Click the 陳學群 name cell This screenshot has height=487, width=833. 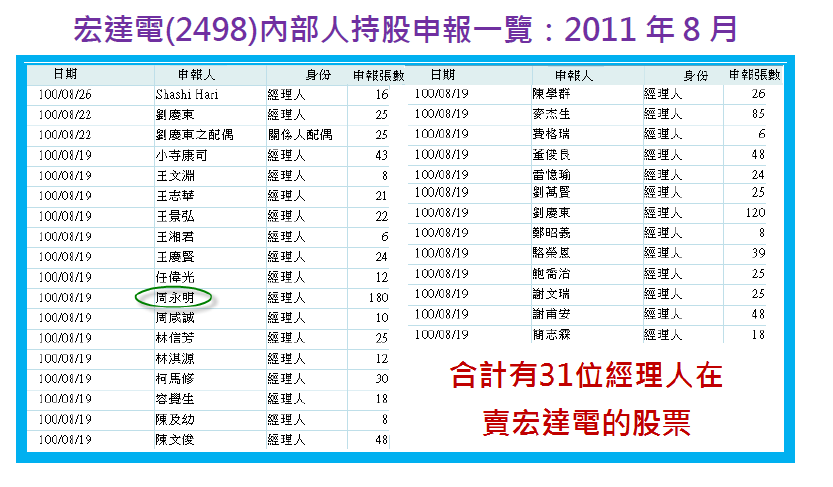coord(551,94)
